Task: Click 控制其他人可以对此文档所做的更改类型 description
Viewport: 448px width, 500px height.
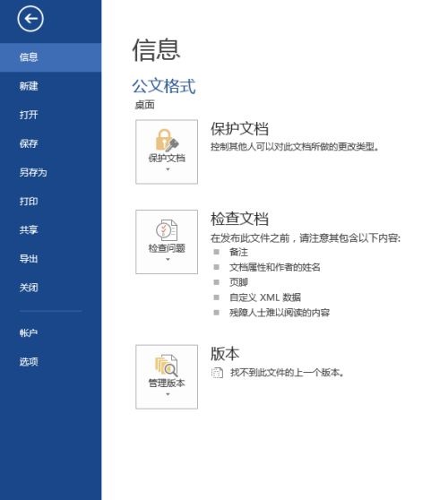Action: pyautogui.click(x=295, y=147)
